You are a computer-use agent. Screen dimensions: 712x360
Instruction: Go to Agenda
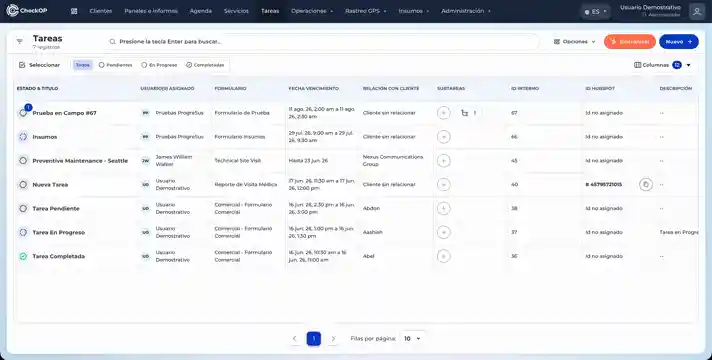pyautogui.click(x=201, y=11)
